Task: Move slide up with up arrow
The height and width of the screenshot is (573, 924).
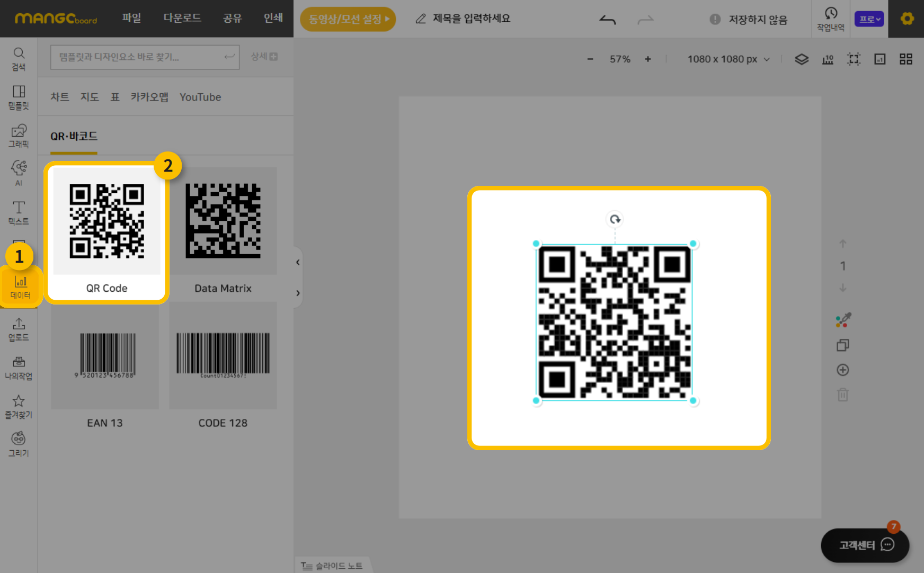Action: coord(842,244)
